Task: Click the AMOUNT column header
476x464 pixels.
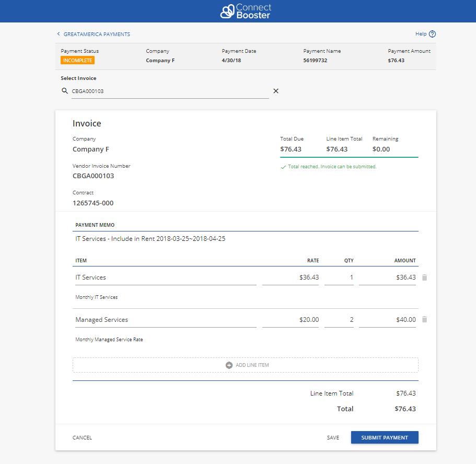Action: (x=405, y=261)
